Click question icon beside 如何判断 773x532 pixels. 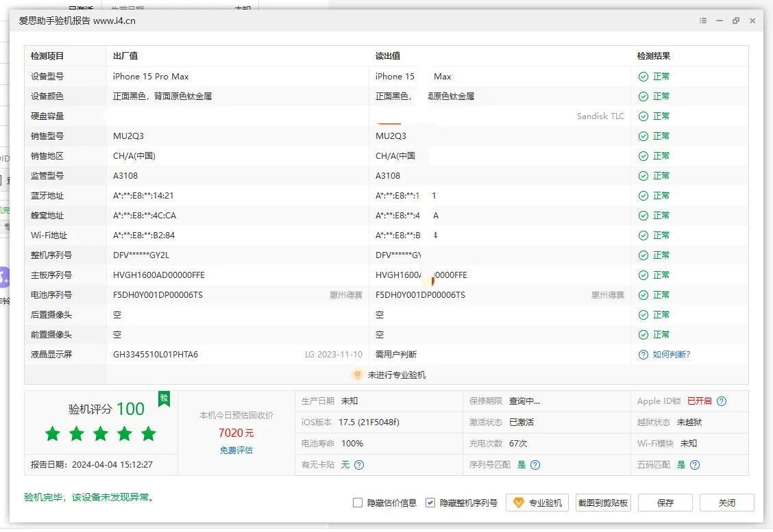pyautogui.click(x=643, y=355)
